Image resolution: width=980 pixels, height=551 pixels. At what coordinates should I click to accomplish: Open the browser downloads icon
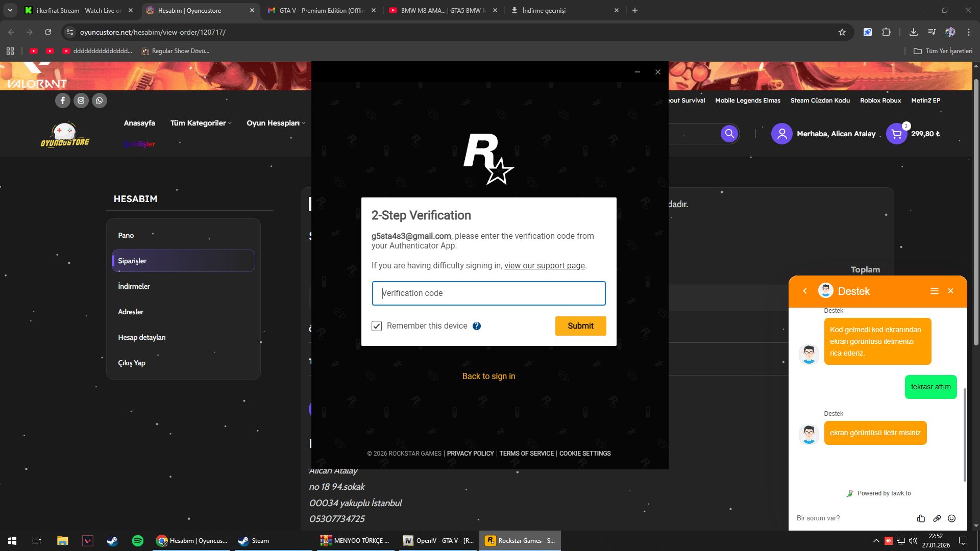click(914, 32)
